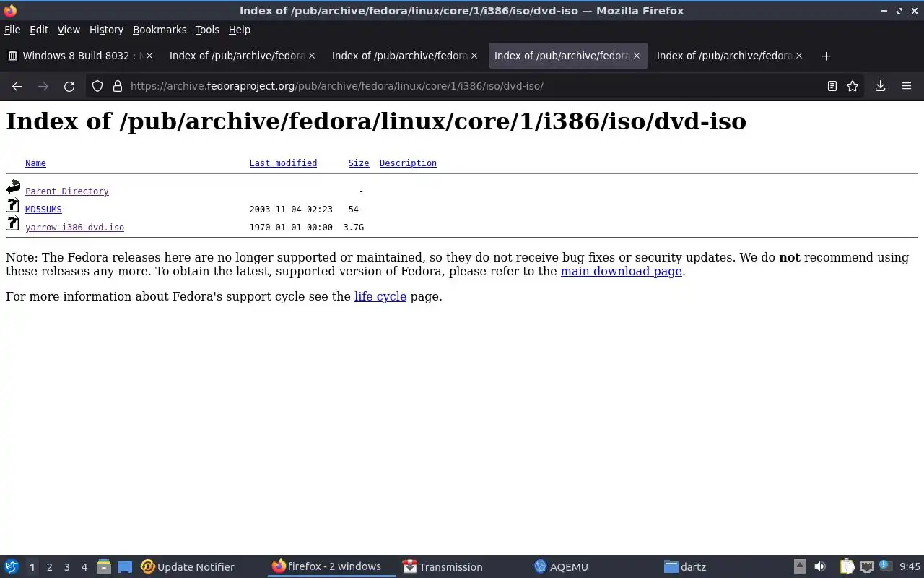View site security via the padlock icon
Viewport: 924px width, 578px height.
117,86
